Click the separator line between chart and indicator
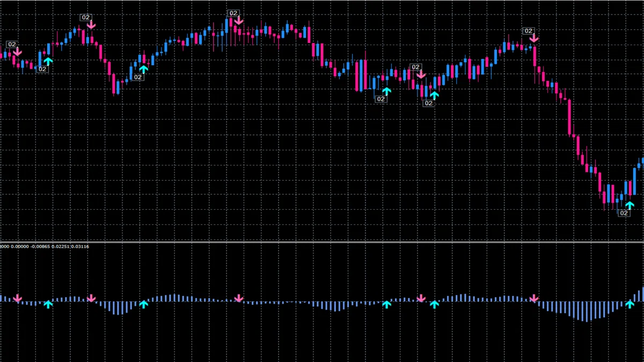Viewport: 644px width, 362px height. [x=322, y=242]
